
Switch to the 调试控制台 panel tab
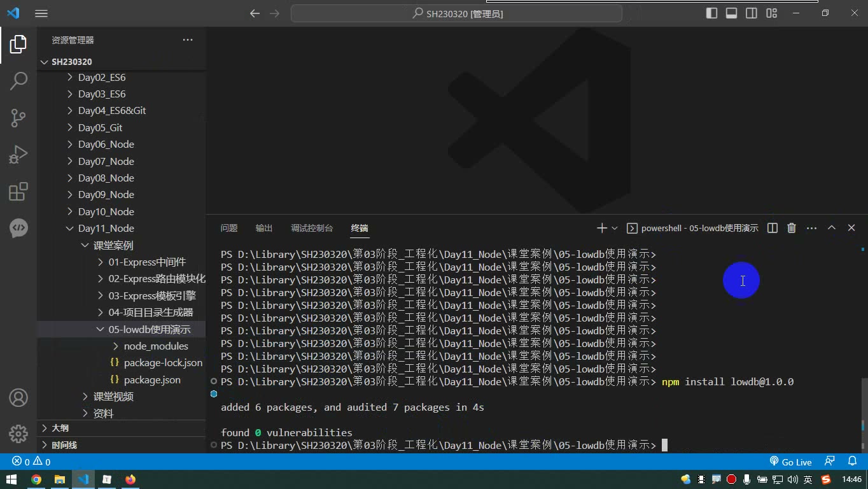click(312, 228)
